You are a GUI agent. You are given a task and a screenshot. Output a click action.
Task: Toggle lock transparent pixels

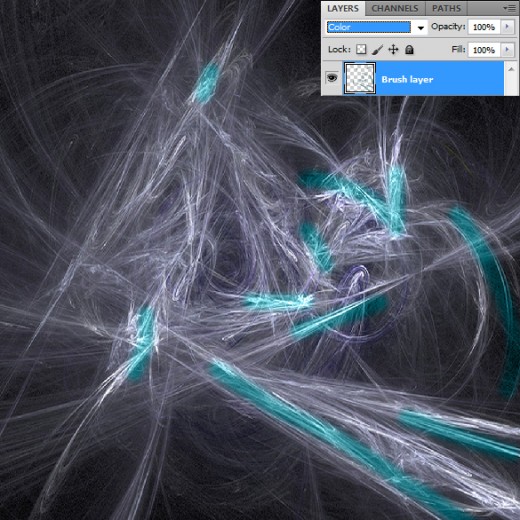pyautogui.click(x=361, y=50)
